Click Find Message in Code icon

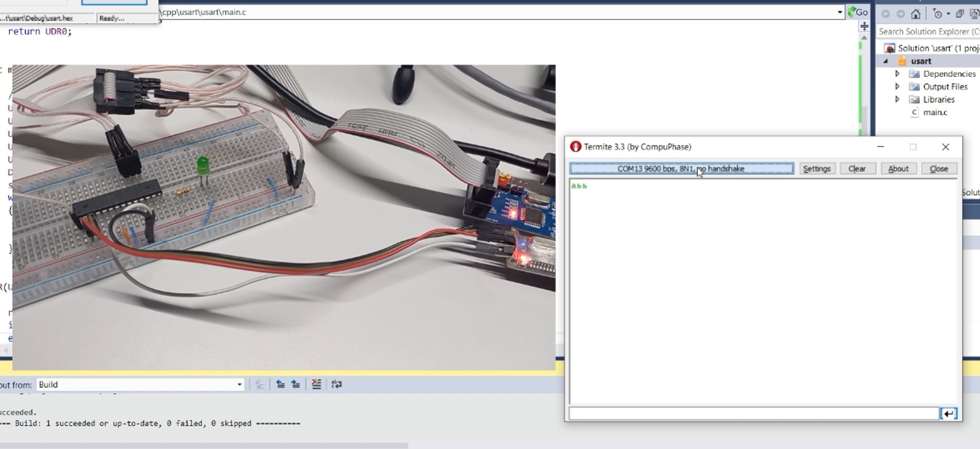[x=259, y=384]
